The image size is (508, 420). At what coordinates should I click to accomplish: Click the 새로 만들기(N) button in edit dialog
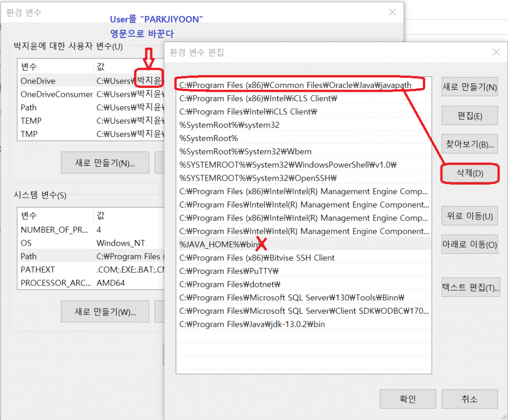469,87
